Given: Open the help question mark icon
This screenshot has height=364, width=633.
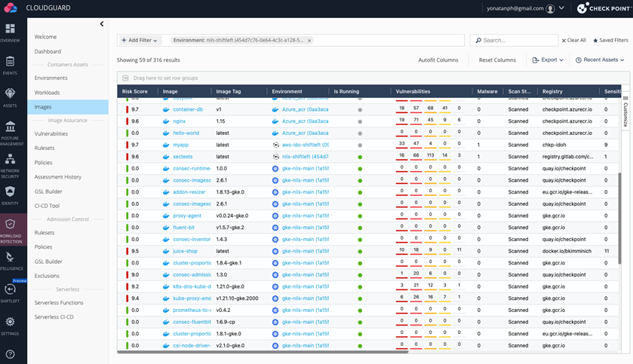Looking at the screenshot, I should coord(10,354).
